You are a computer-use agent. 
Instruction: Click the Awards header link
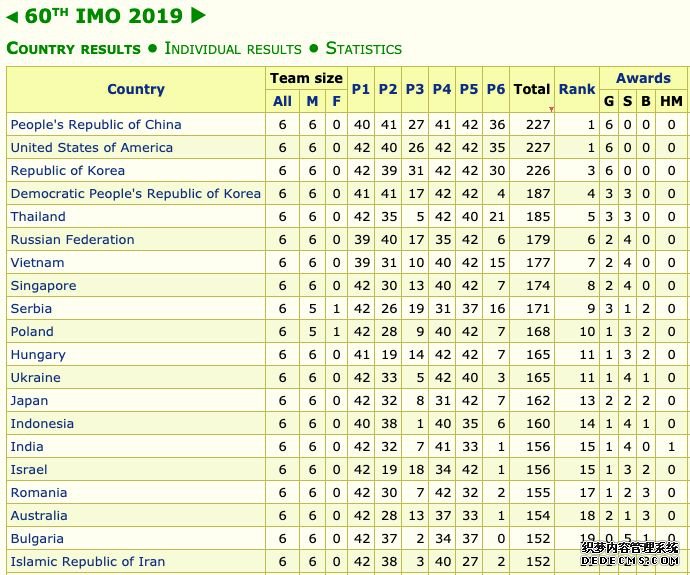tap(643, 78)
